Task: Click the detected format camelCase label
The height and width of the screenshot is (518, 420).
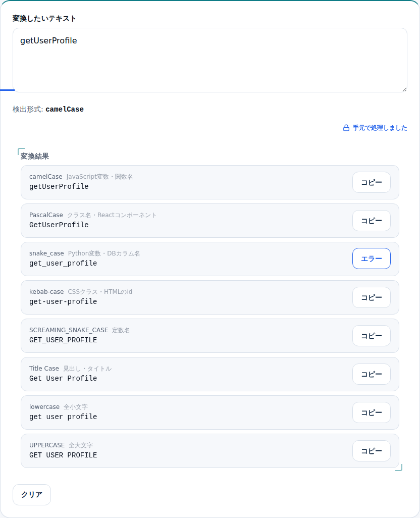Action: [65, 110]
